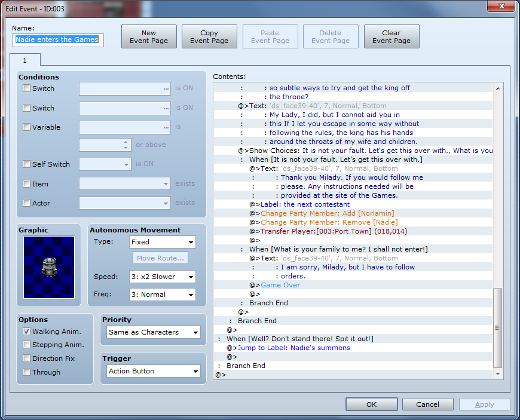The height and width of the screenshot is (420, 520).
Task: Open the Trigger Action Button dropdown
Action: pos(154,371)
